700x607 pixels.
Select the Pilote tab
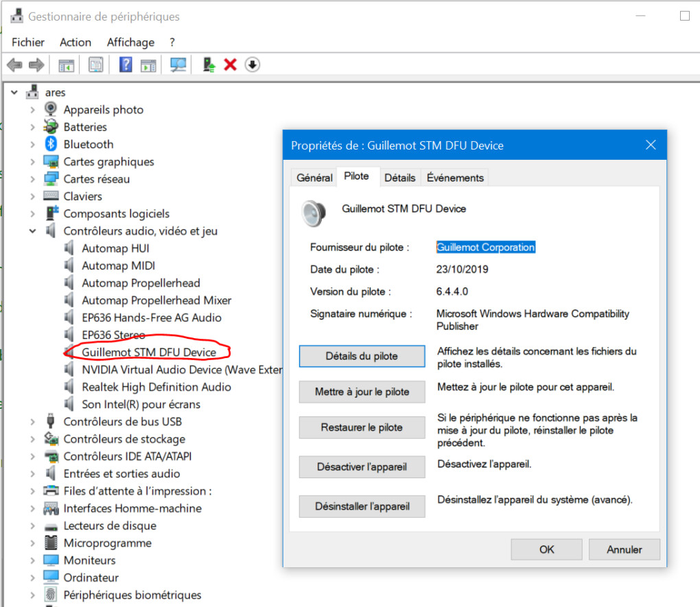(356, 176)
